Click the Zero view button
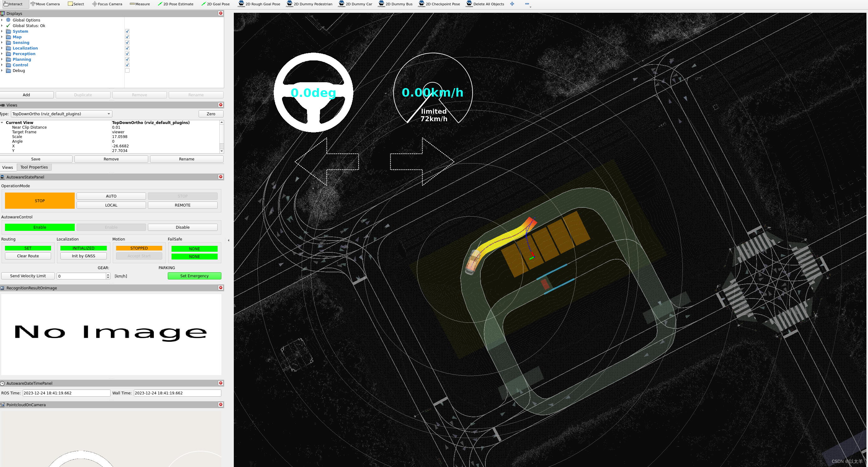The height and width of the screenshot is (467, 868). (x=211, y=114)
